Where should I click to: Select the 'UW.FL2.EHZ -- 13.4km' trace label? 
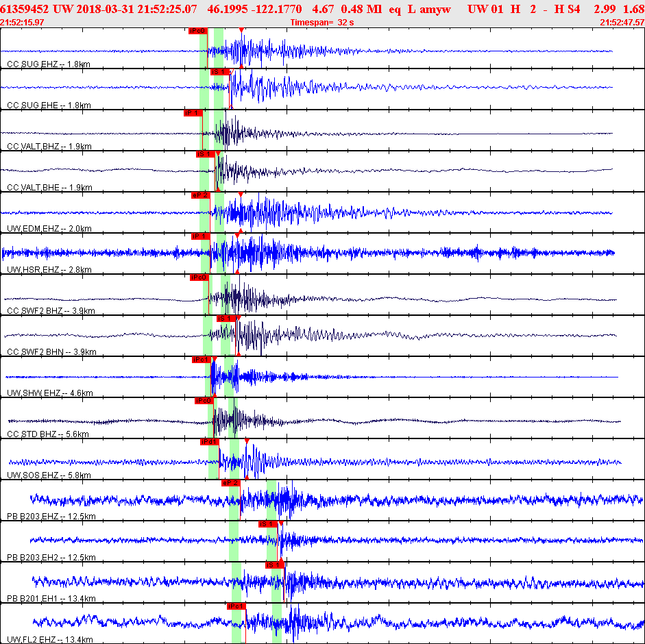50,640
